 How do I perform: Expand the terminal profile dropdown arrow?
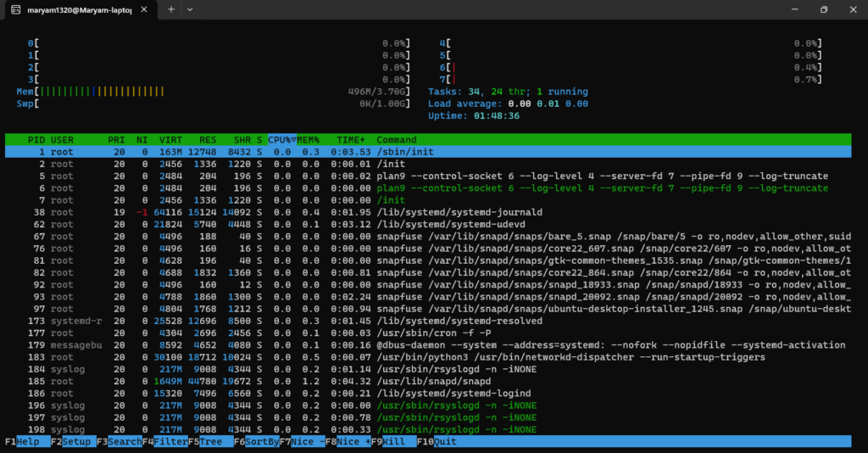pos(190,9)
